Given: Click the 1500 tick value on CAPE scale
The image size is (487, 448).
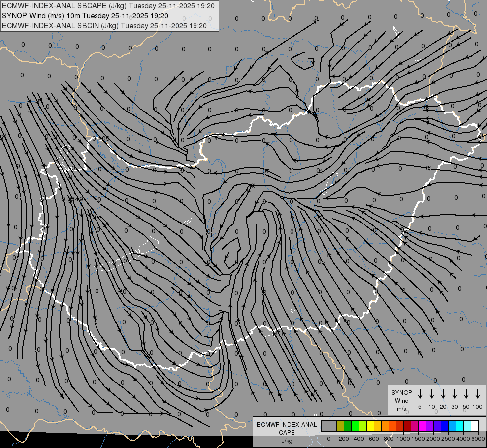Looking at the screenshot, I should click(x=418, y=439).
